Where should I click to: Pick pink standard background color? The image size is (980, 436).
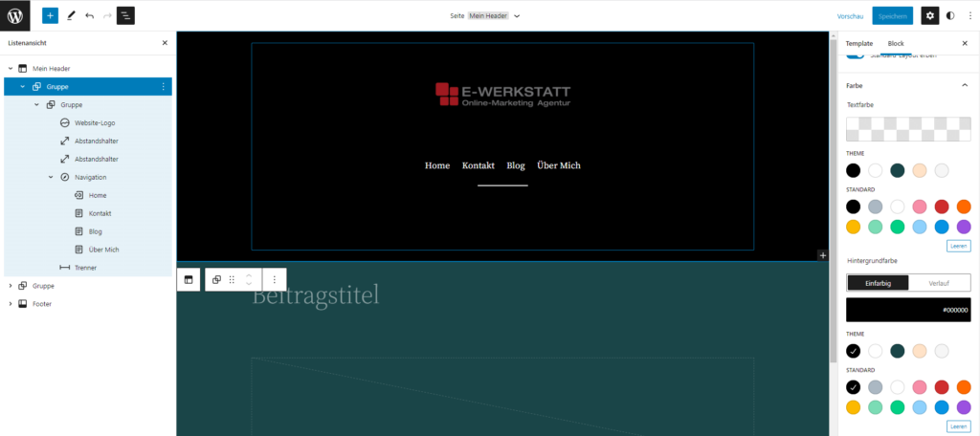click(920, 387)
